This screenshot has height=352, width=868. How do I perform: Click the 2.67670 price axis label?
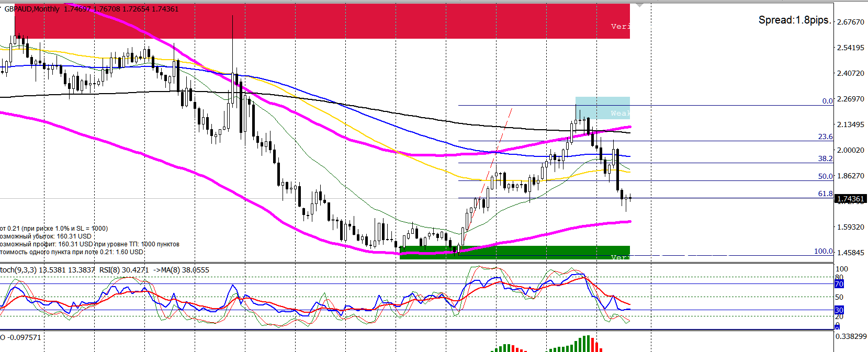pos(851,22)
